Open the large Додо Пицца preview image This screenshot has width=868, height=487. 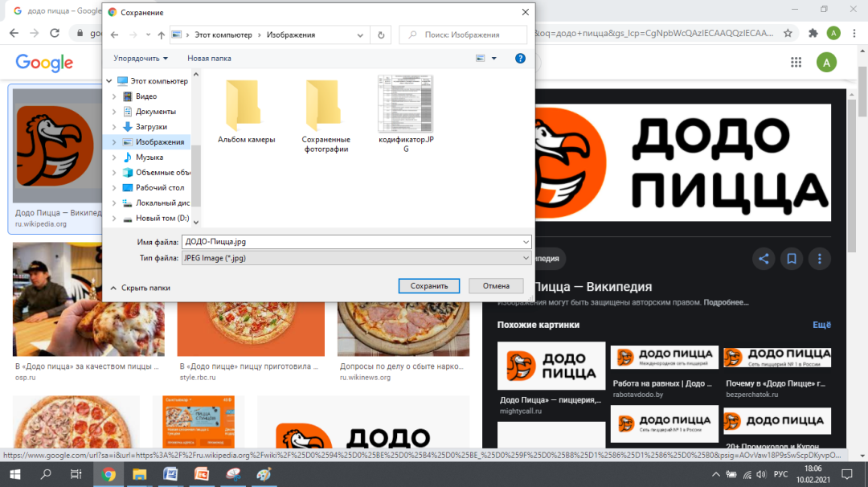pos(682,162)
